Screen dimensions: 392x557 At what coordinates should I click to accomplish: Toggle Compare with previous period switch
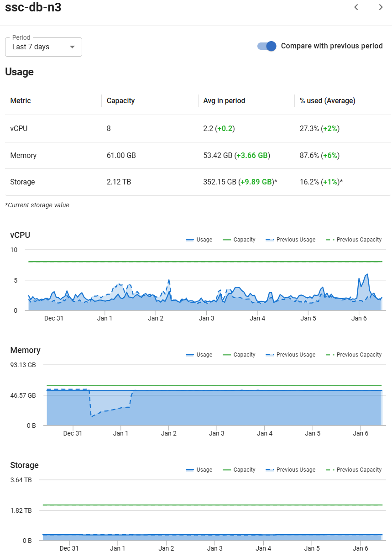tap(267, 46)
